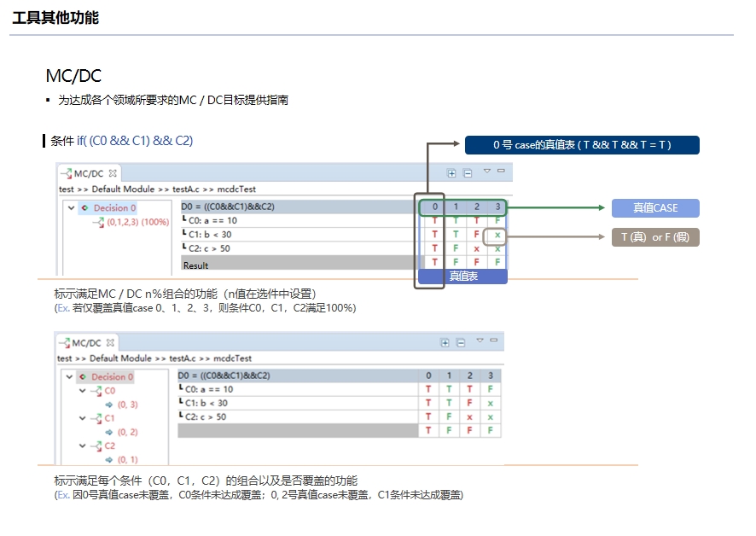Click the C1 node icon in lower tree

coord(97,418)
